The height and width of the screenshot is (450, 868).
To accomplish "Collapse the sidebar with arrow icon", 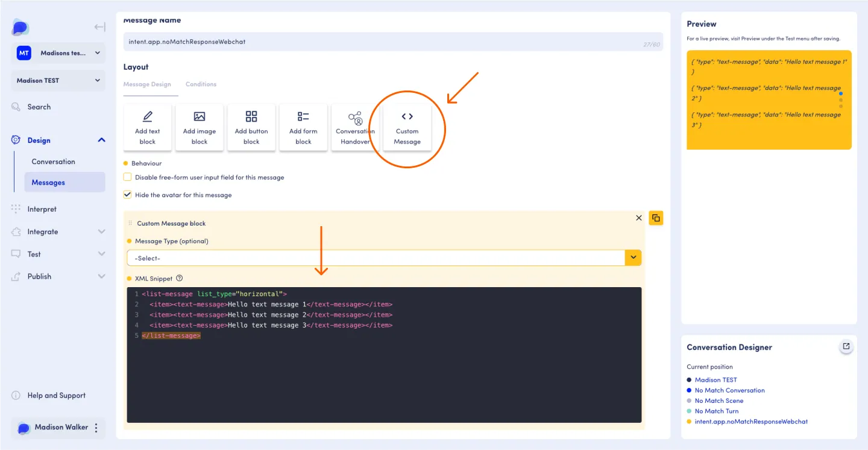I will 99,27.
